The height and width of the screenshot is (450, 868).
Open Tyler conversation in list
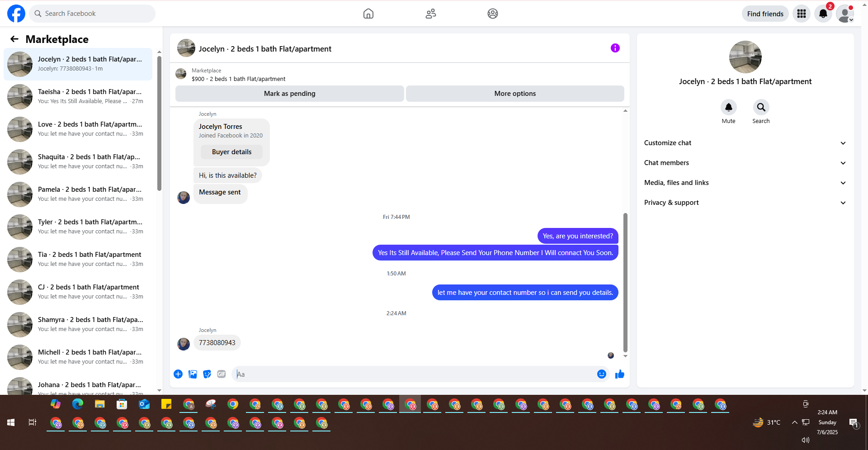click(78, 227)
